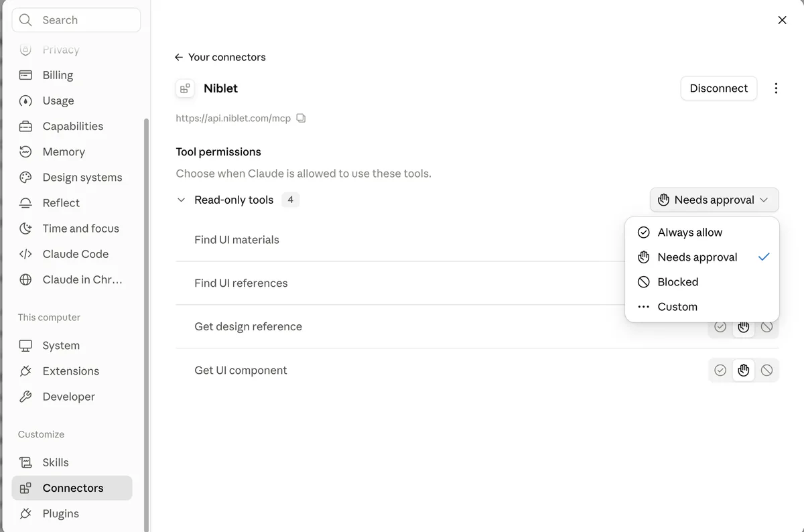Open the Plugins settings page

[x=72, y=513]
